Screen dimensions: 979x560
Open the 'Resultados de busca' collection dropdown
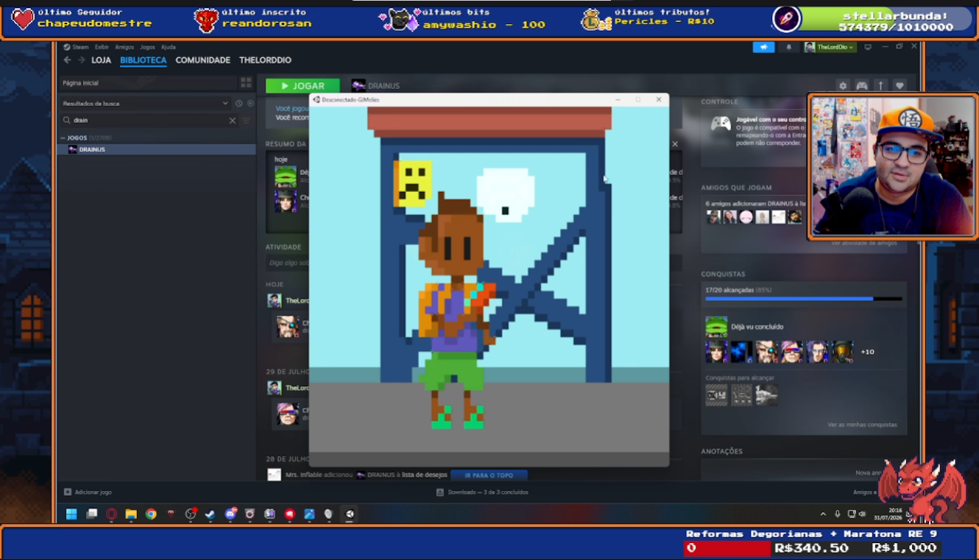click(145, 104)
